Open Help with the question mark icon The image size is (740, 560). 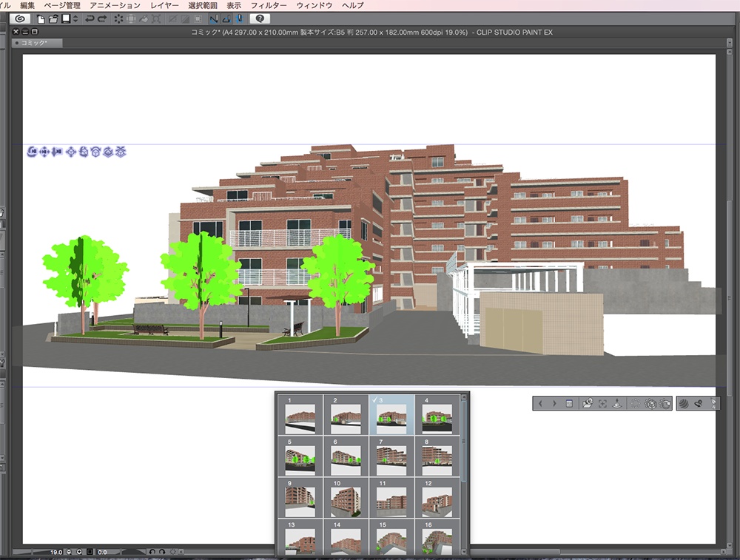(x=260, y=19)
